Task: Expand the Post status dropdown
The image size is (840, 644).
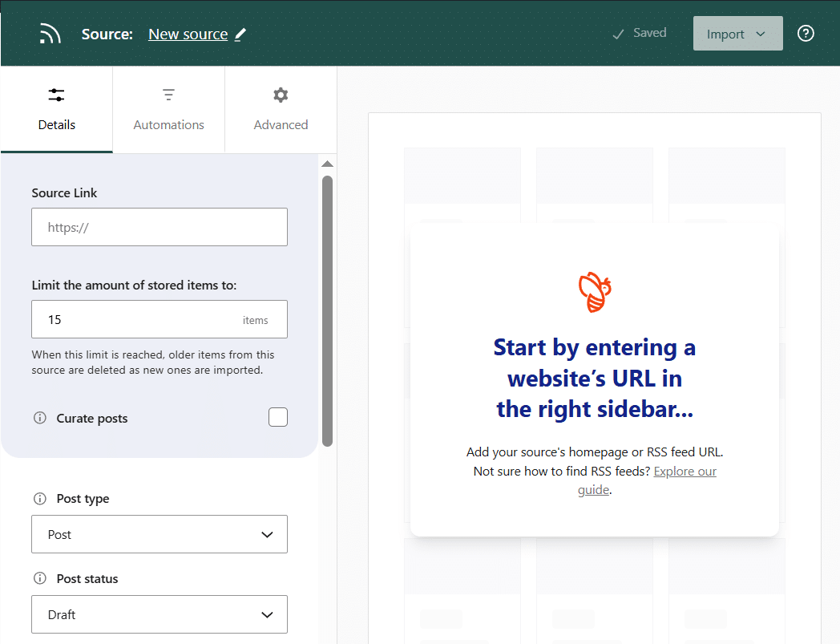Action: (160, 614)
